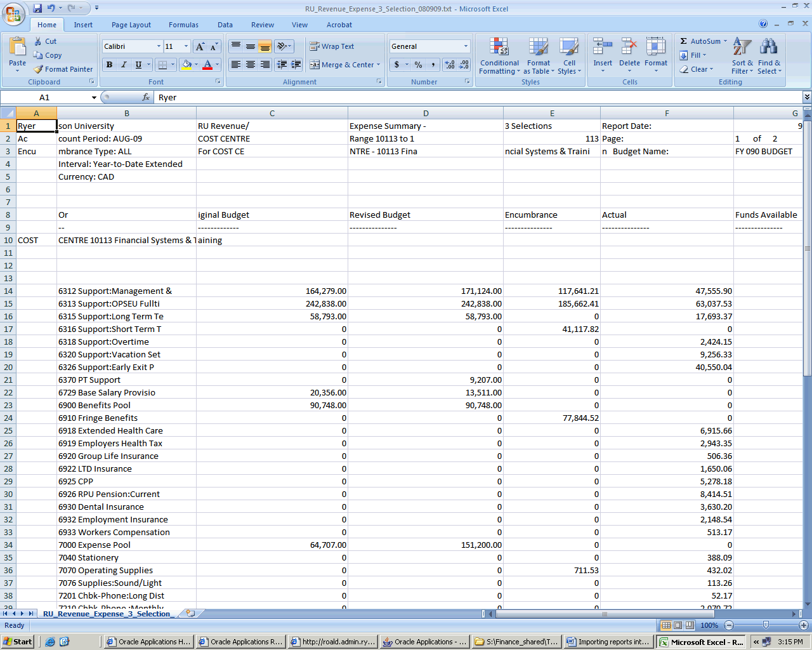Open the font name dropdown showing Calibri

point(159,46)
